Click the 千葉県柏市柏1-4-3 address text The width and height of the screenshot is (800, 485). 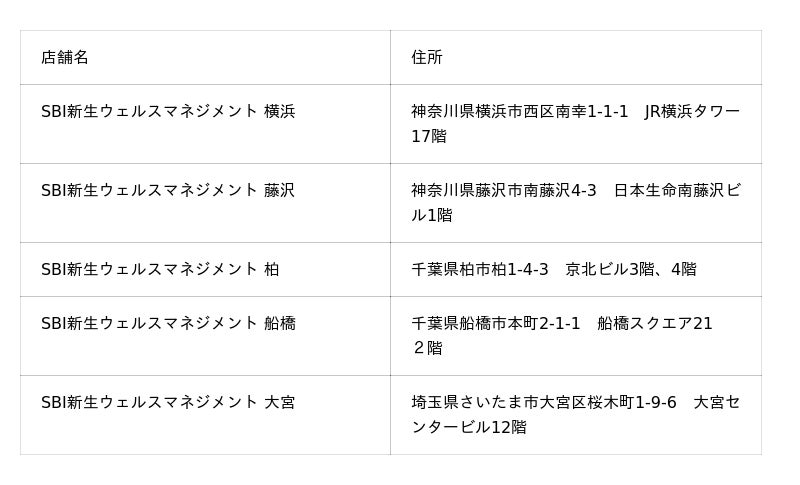(480, 269)
